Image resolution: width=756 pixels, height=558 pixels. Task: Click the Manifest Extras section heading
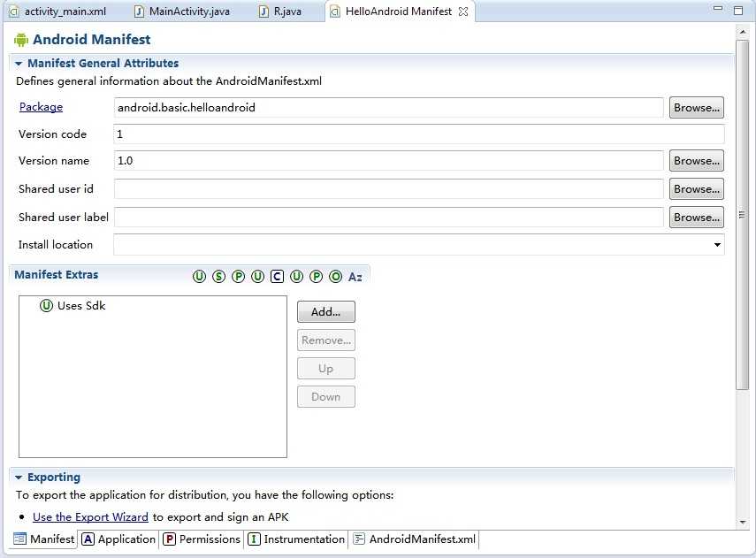pos(57,275)
